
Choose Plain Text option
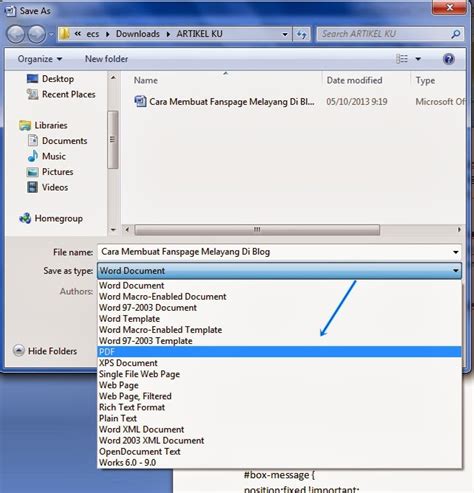tap(279, 418)
